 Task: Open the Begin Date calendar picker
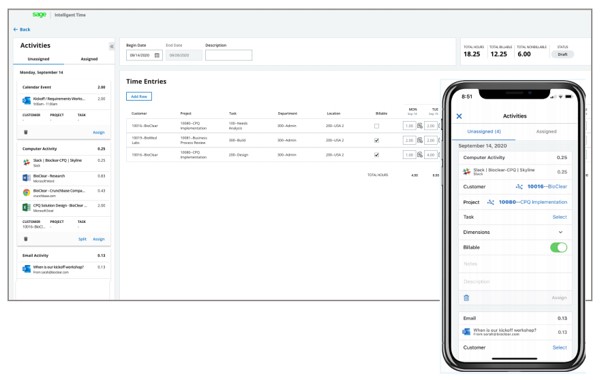point(157,55)
